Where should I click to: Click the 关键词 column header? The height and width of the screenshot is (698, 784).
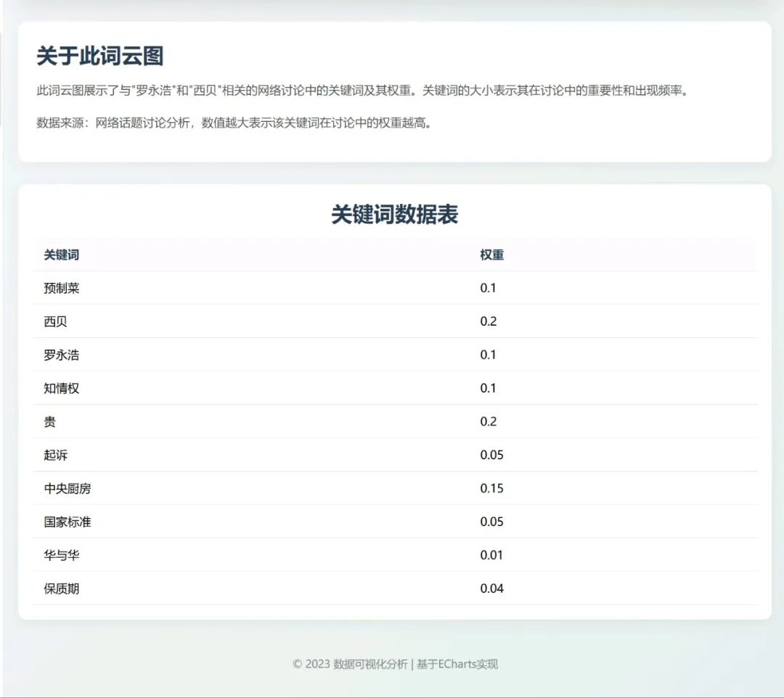click(x=60, y=255)
